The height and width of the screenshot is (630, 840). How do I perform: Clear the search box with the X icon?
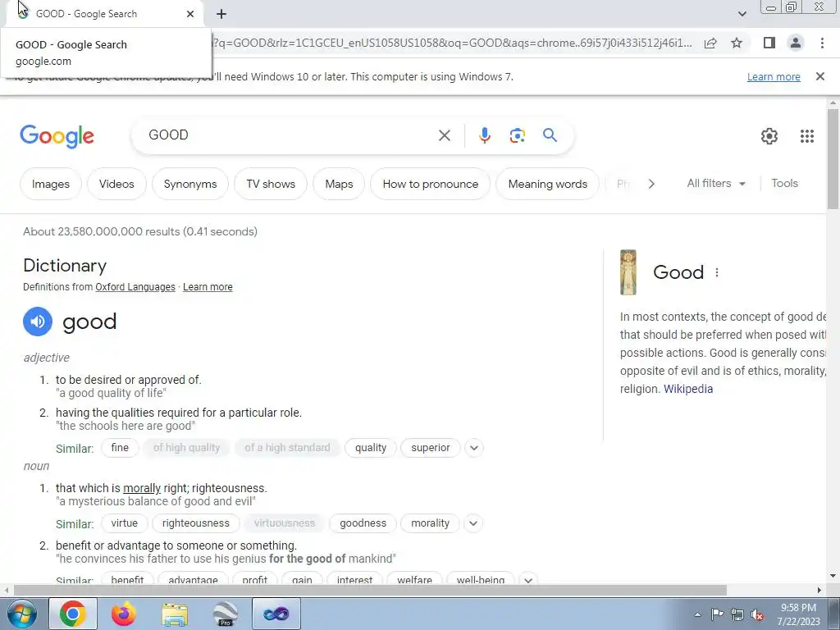point(444,135)
